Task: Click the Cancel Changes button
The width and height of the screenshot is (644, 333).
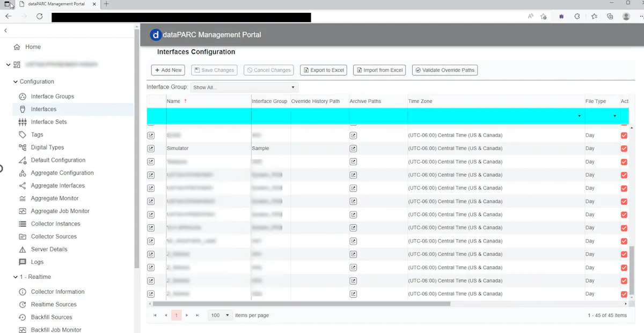Action: point(269,70)
